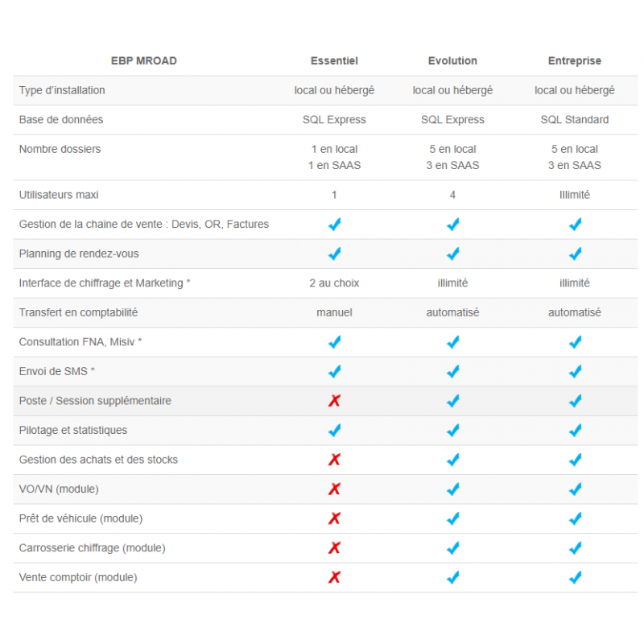Click the red X for Essentiel VO/VN module

point(334,489)
